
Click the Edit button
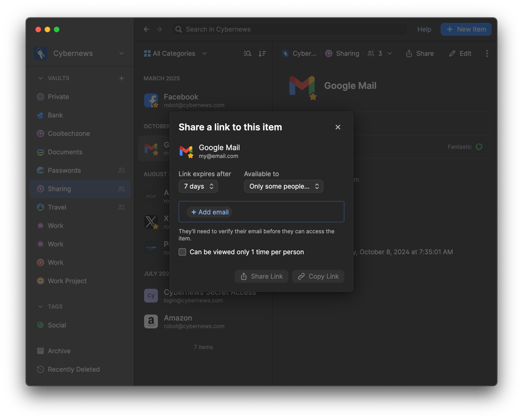(x=460, y=53)
